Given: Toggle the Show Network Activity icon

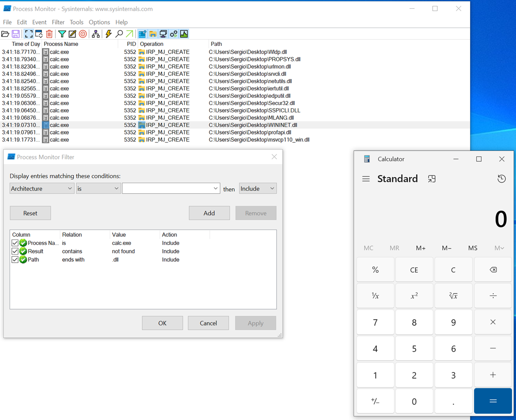Looking at the screenshot, I should pyautogui.click(x=163, y=34).
